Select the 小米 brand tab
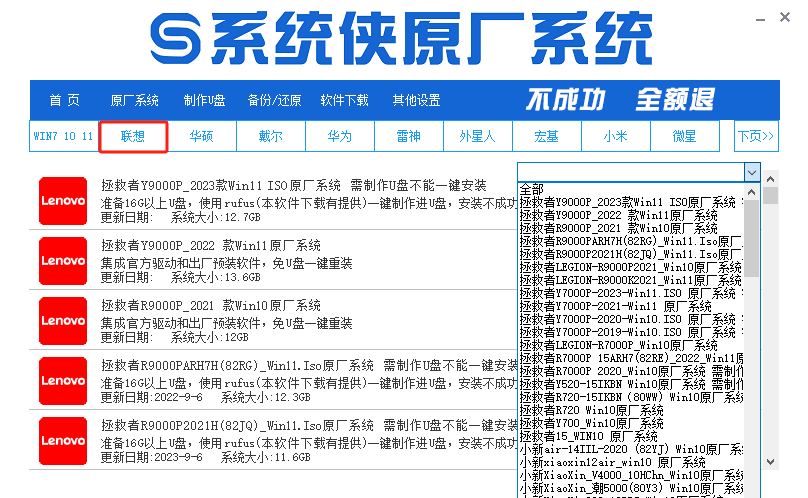808x498 pixels. pos(616,137)
